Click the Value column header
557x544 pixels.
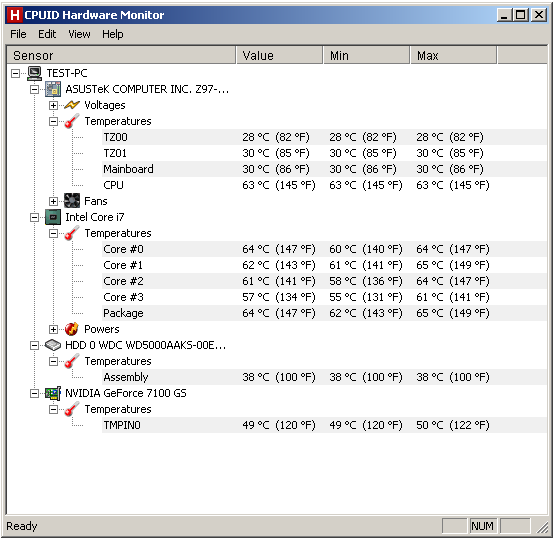pos(280,55)
